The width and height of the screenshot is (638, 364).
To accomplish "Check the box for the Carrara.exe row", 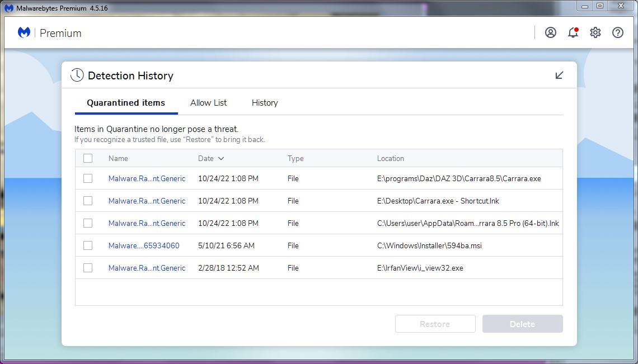I will [x=88, y=178].
